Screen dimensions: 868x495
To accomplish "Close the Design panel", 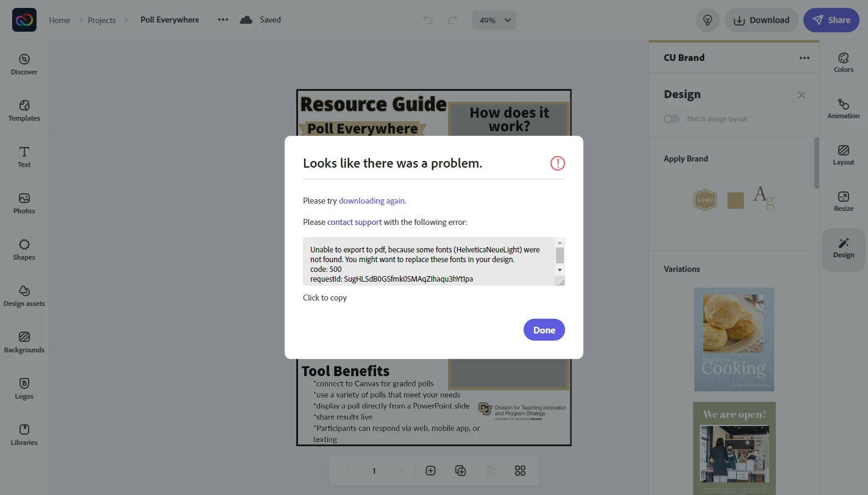I will point(802,95).
